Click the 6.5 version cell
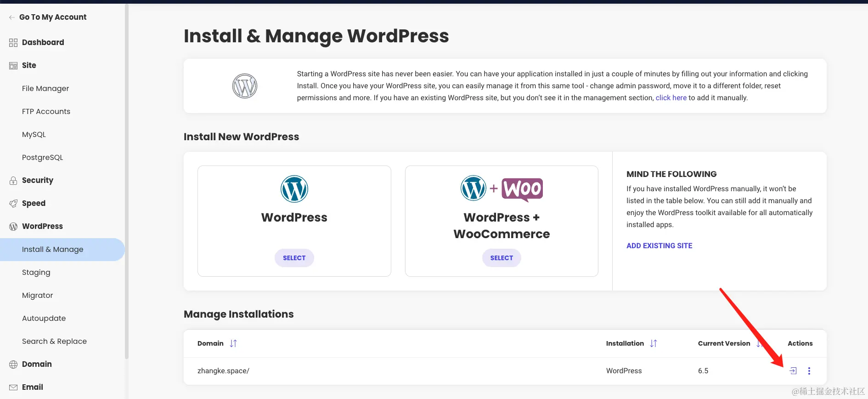This screenshot has height=399, width=868. [x=703, y=371]
